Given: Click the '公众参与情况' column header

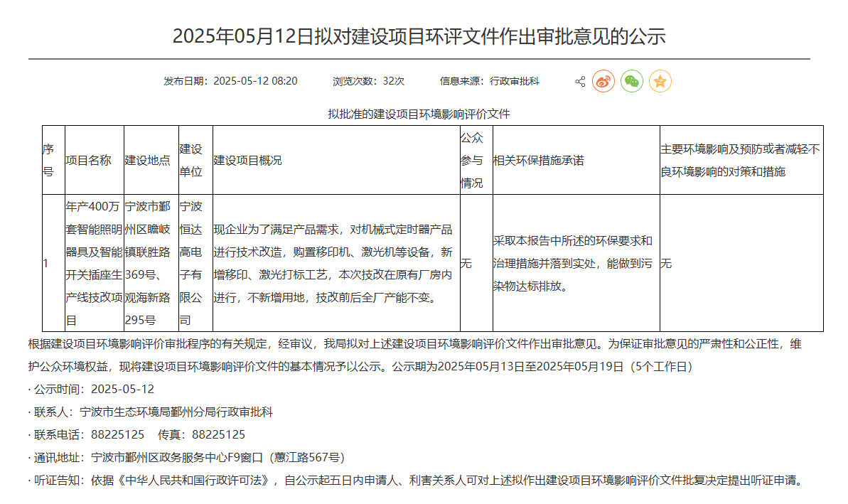Looking at the screenshot, I should 476,160.
